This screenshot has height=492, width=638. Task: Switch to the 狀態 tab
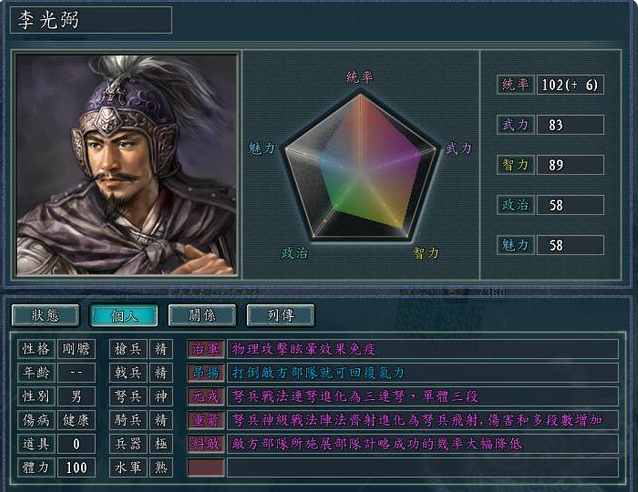(46, 315)
